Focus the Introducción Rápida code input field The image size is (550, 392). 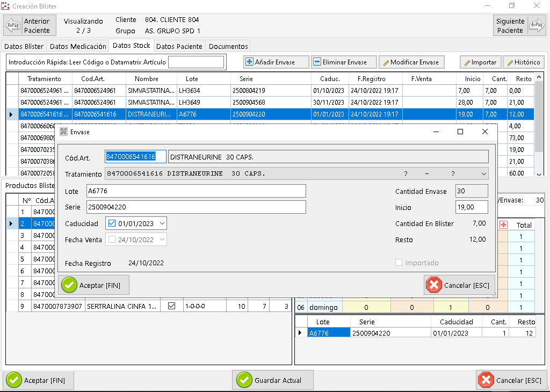pos(196,62)
